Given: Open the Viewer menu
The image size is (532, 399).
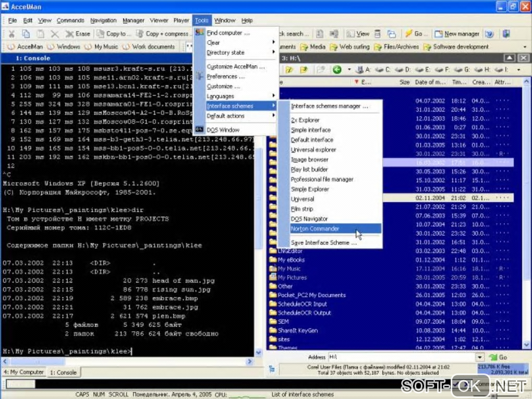Looking at the screenshot, I should (x=159, y=20).
